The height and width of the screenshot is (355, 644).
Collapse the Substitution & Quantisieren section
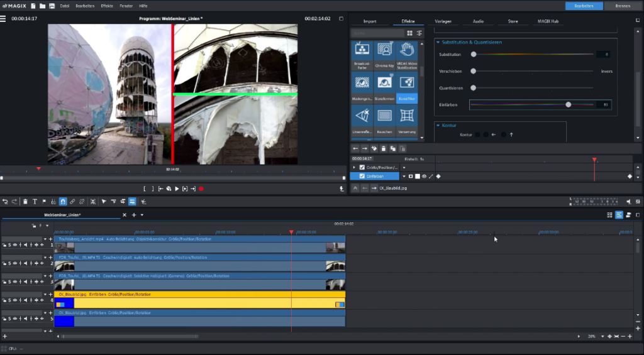click(438, 42)
